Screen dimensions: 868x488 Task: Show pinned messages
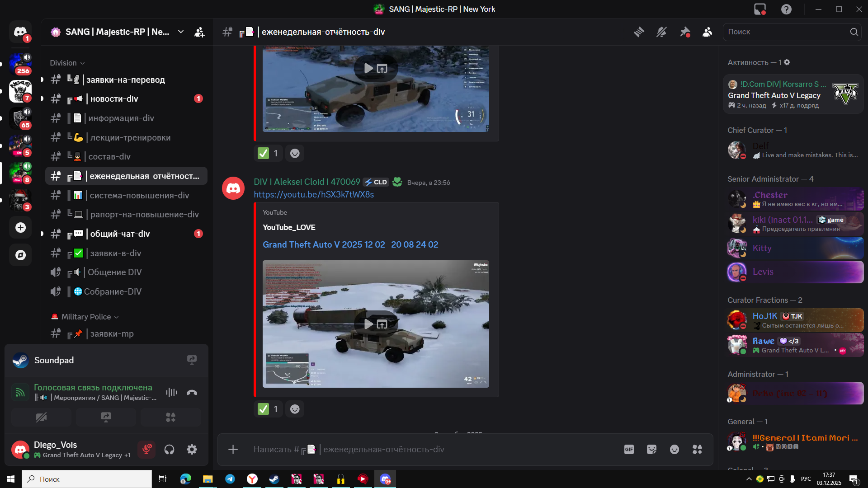pyautogui.click(x=685, y=32)
